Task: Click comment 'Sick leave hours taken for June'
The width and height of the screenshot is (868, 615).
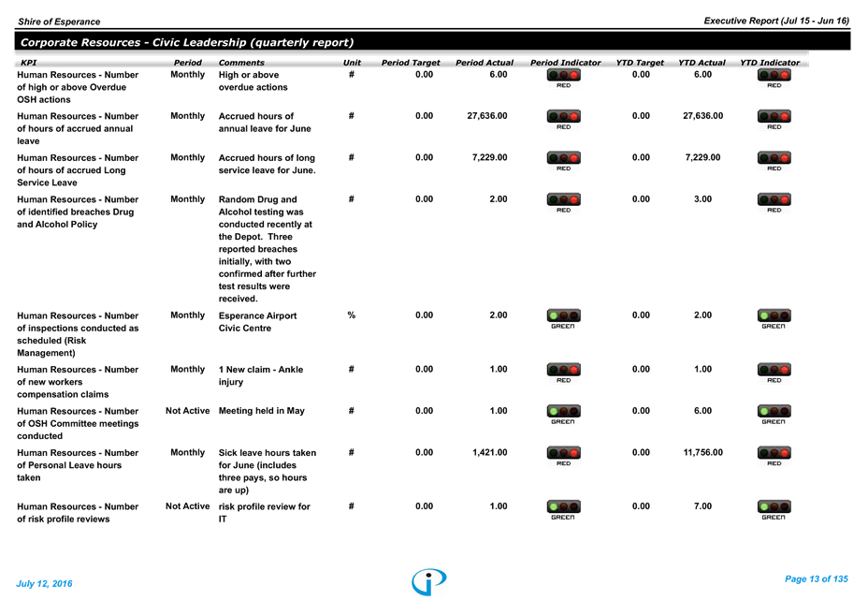Action: pyautogui.click(x=268, y=471)
